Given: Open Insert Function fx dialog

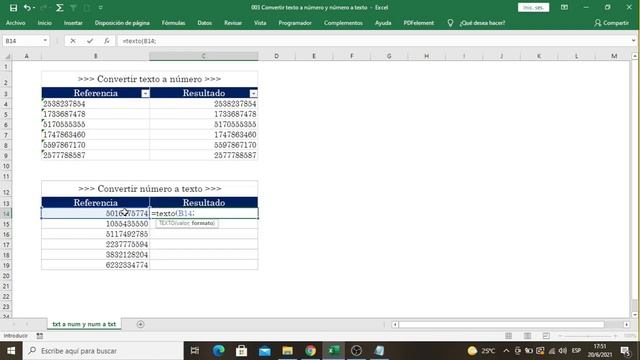Looking at the screenshot, I should (107, 41).
